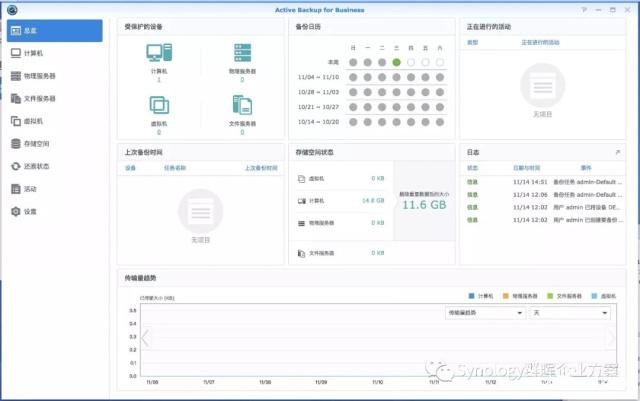Image resolution: width=640 pixels, height=401 pixels.
Task: Click the file server icon in Protected Devices
Action: 242,105
